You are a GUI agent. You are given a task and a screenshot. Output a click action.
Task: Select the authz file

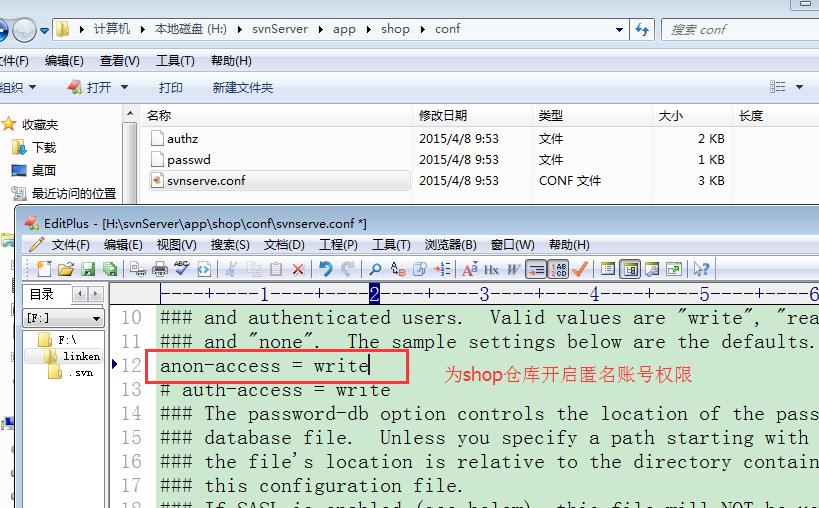coord(182,138)
